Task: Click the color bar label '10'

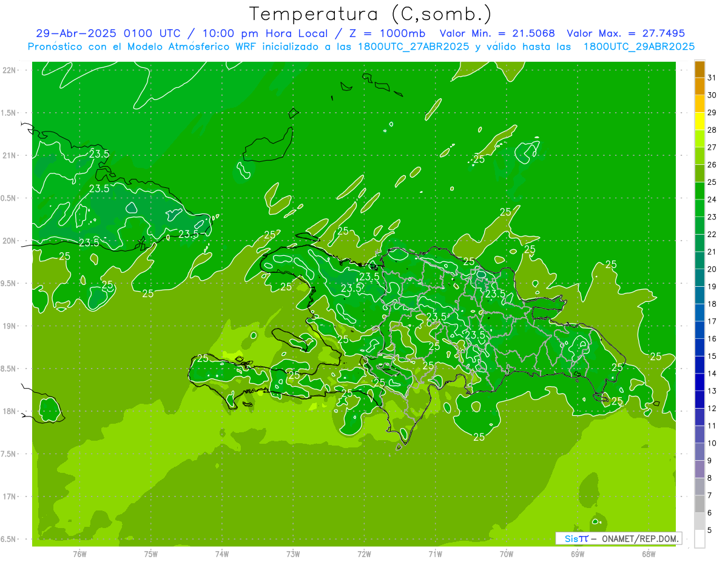Action: click(712, 443)
